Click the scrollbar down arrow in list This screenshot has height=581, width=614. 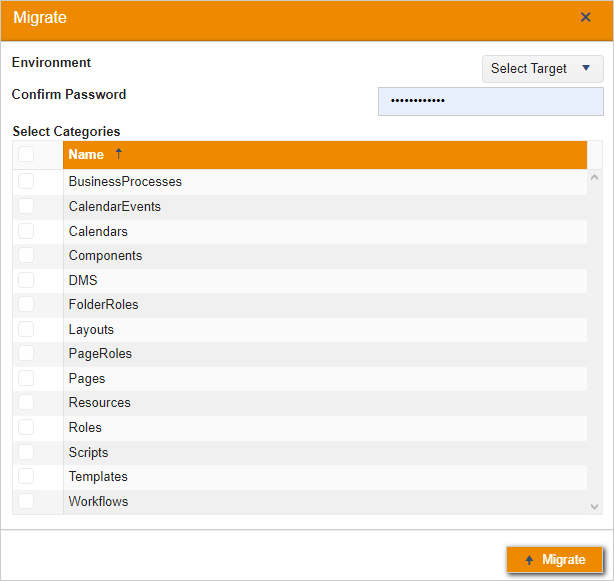(595, 507)
